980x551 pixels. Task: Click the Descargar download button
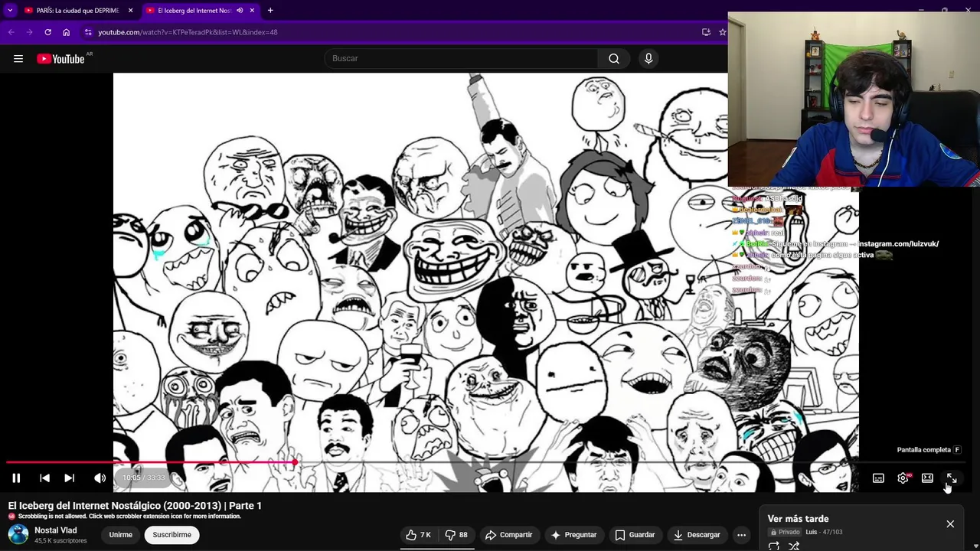tap(697, 535)
